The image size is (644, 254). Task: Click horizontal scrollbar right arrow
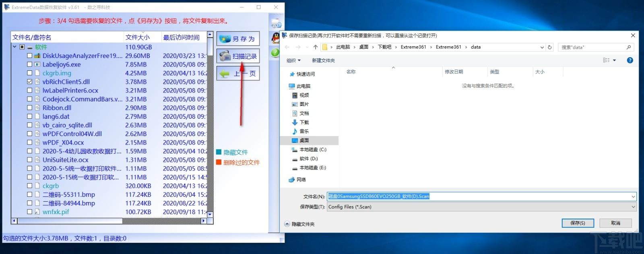[203, 221]
